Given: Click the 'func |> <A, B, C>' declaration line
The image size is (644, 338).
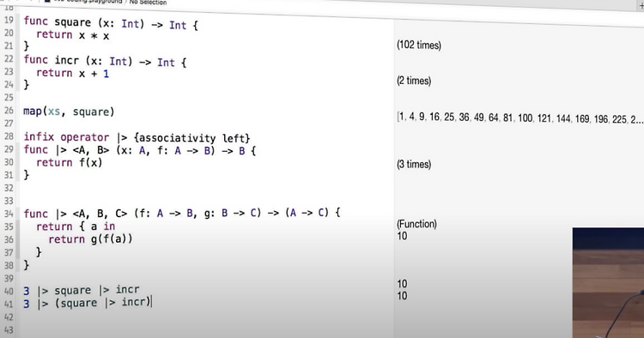Looking at the screenshot, I should pyautogui.click(x=182, y=214).
